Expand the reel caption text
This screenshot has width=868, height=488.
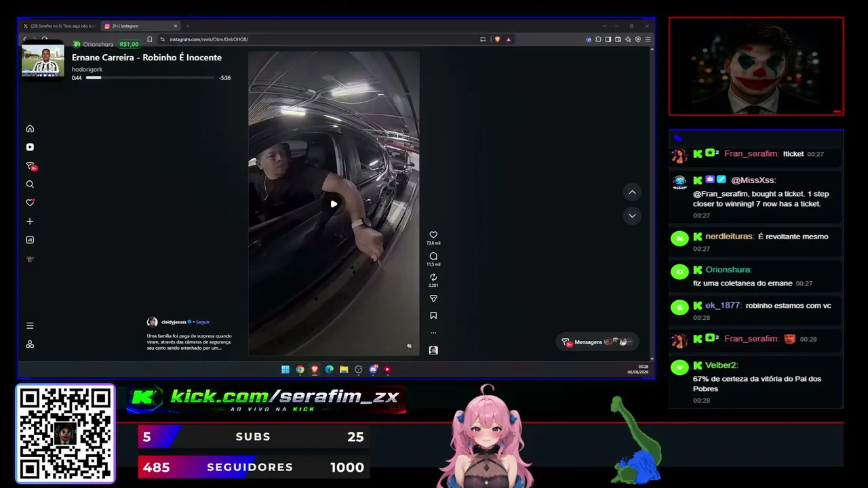click(189, 342)
